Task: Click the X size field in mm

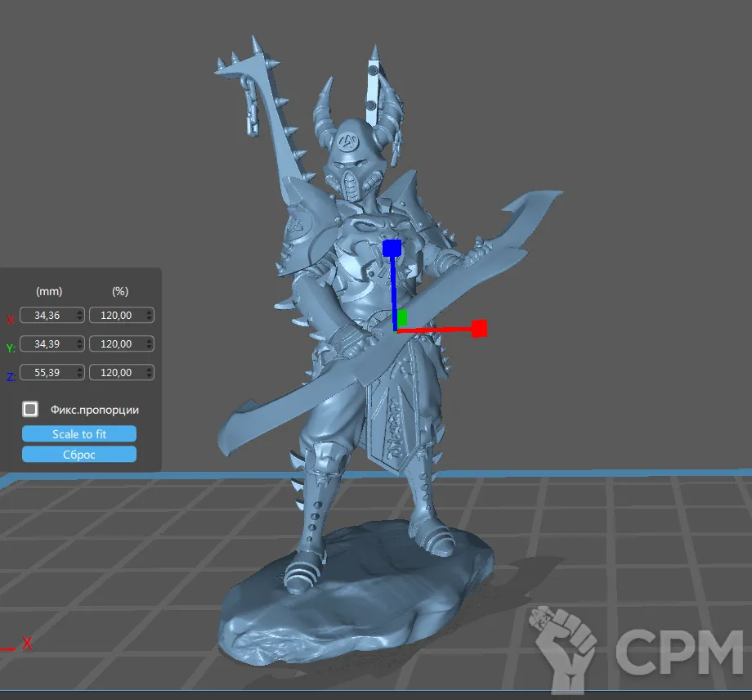Action: [x=46, y=316]
